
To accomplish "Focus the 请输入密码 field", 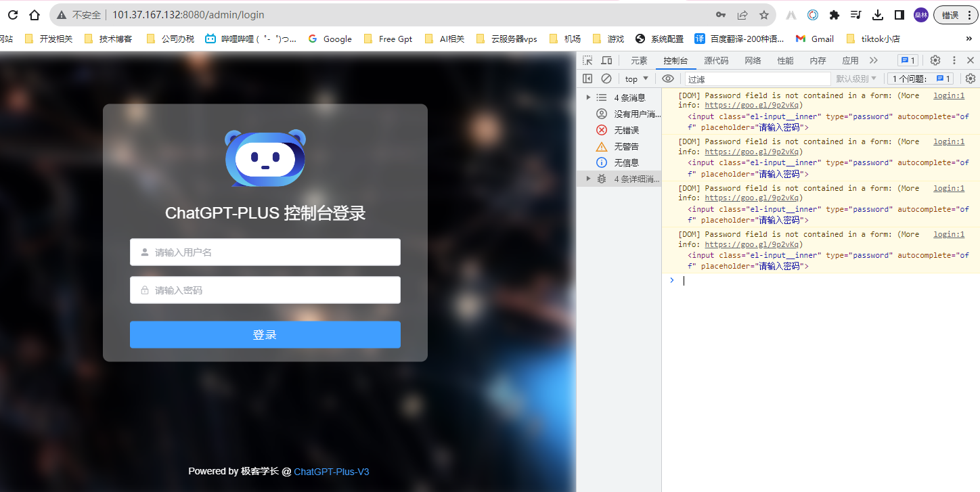I will point(265,290).
